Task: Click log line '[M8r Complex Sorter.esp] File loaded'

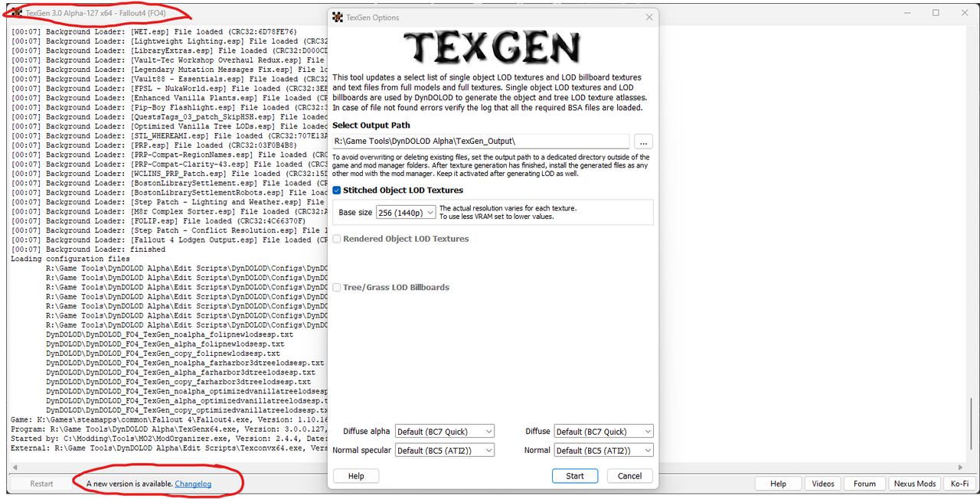Action: 169,212
